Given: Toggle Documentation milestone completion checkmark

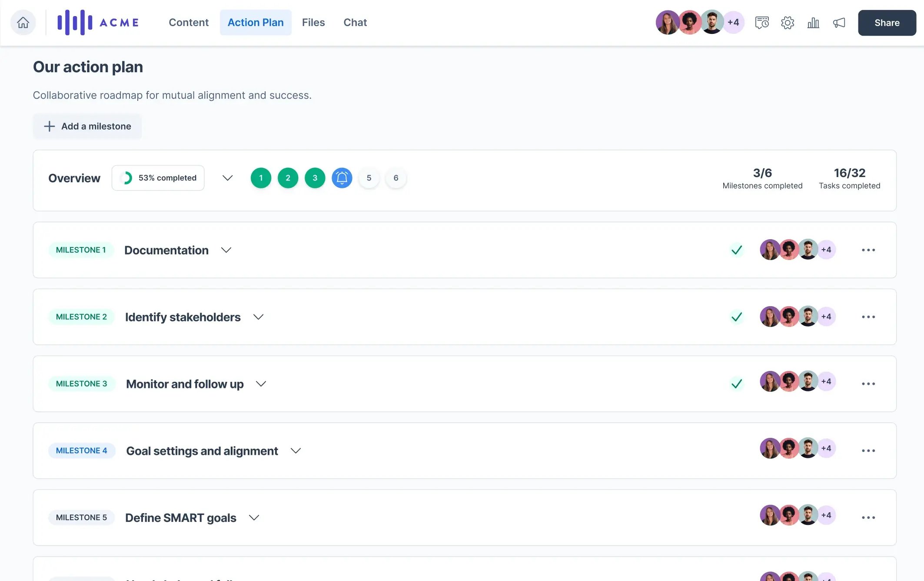Looking at the screenshot, I should 736,250.
